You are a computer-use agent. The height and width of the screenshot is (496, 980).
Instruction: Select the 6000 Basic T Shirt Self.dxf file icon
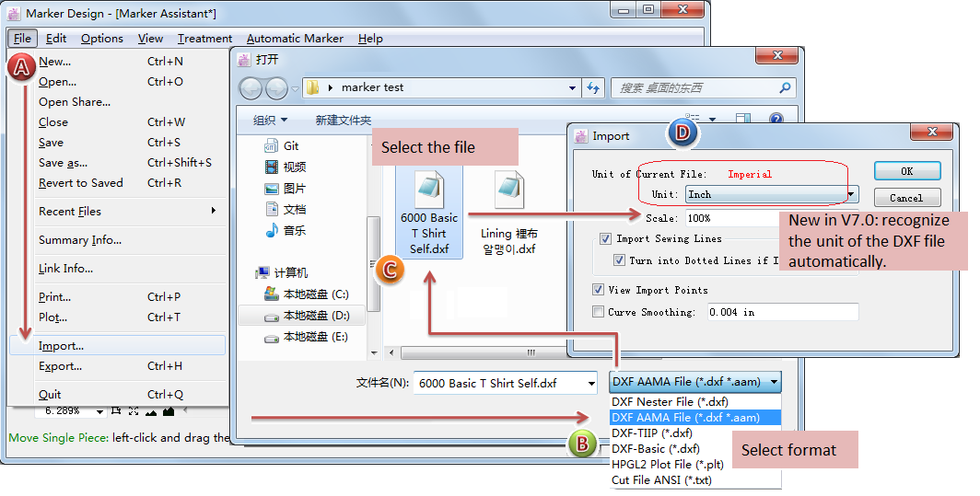coord(428,189)
